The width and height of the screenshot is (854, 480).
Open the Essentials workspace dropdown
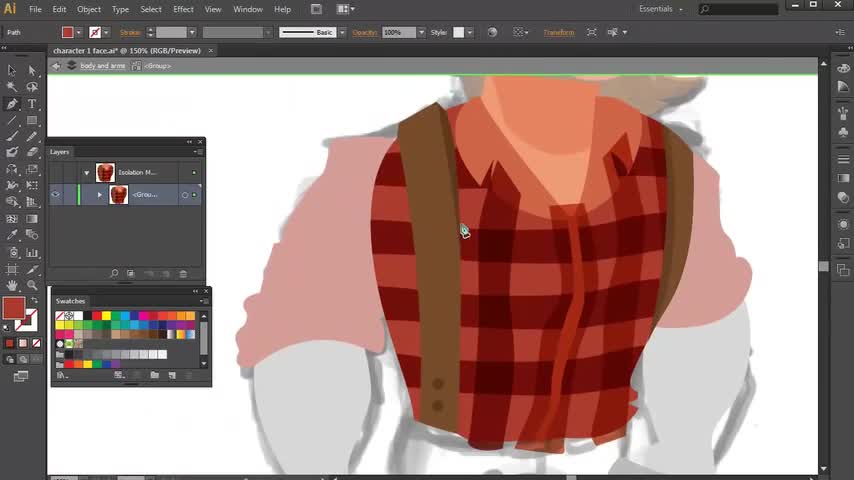pyautogui.click(x=662, y=9)
